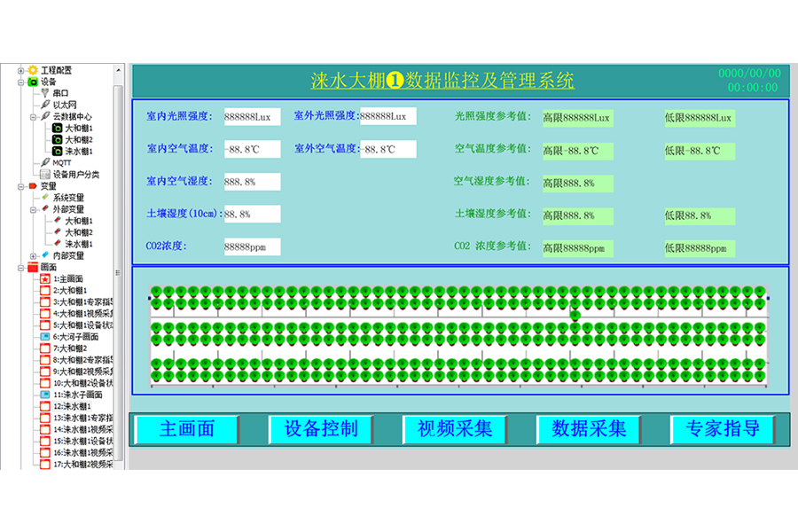
Task: Click the 数据采集 button
Action: pos(589,429)
